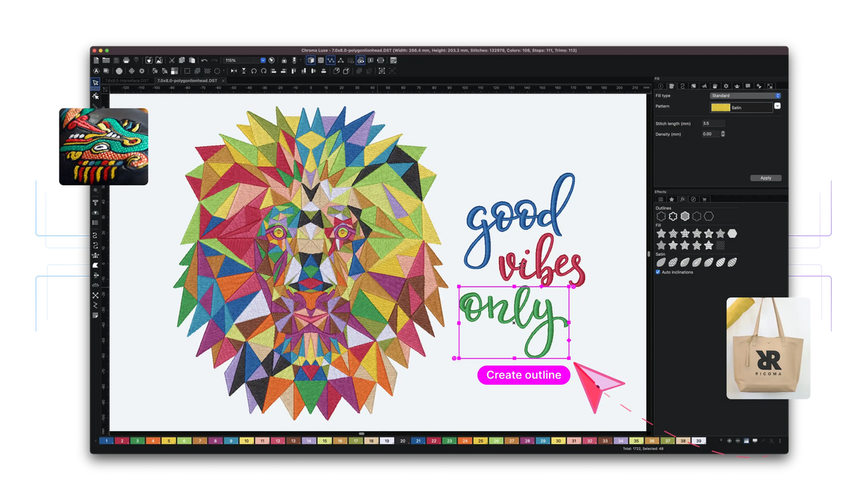Select color swatch 39 in palette
This screenshot has width=868, height=494.
point(698,440)
